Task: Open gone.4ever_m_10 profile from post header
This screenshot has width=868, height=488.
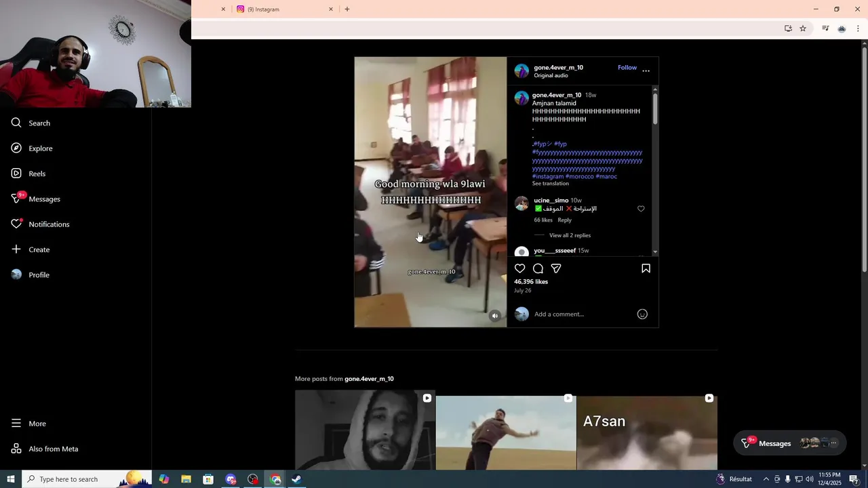Action: 558,67
